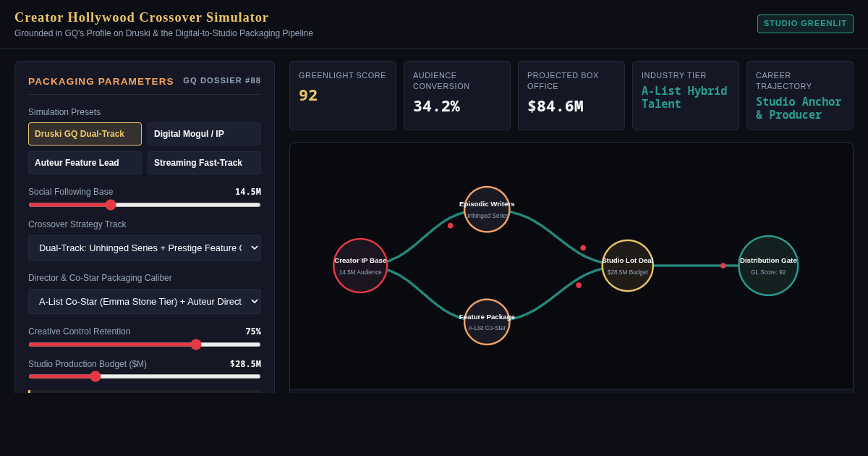
Task: Click the Simulation Presets label
Action: click(64, 112)
